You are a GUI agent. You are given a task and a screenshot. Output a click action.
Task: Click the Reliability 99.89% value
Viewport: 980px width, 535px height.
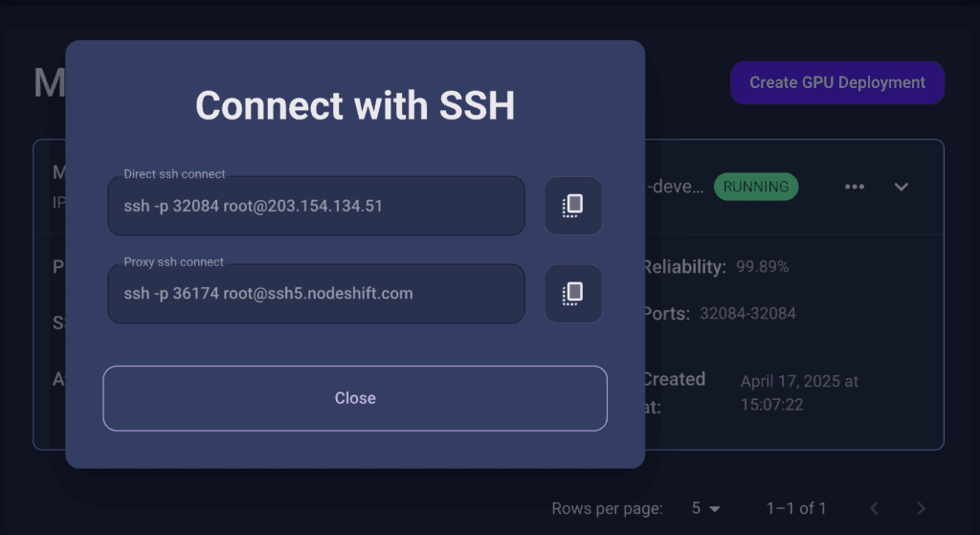pos(762,267)
